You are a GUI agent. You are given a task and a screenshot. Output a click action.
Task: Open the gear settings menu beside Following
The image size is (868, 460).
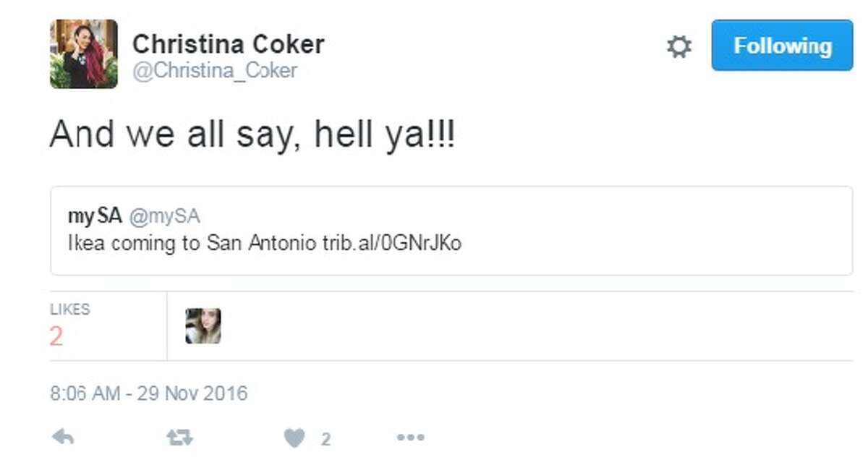coord(678,47)
